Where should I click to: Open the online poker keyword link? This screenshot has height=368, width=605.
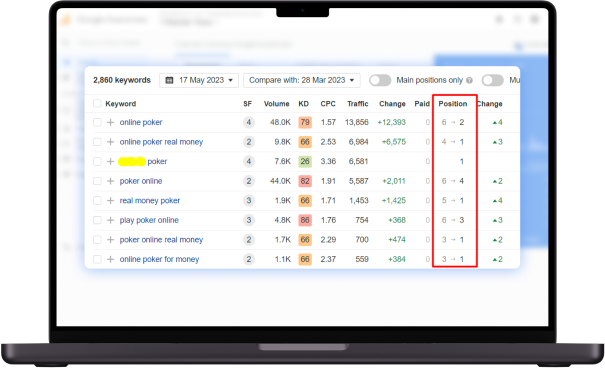pos(141,122)
